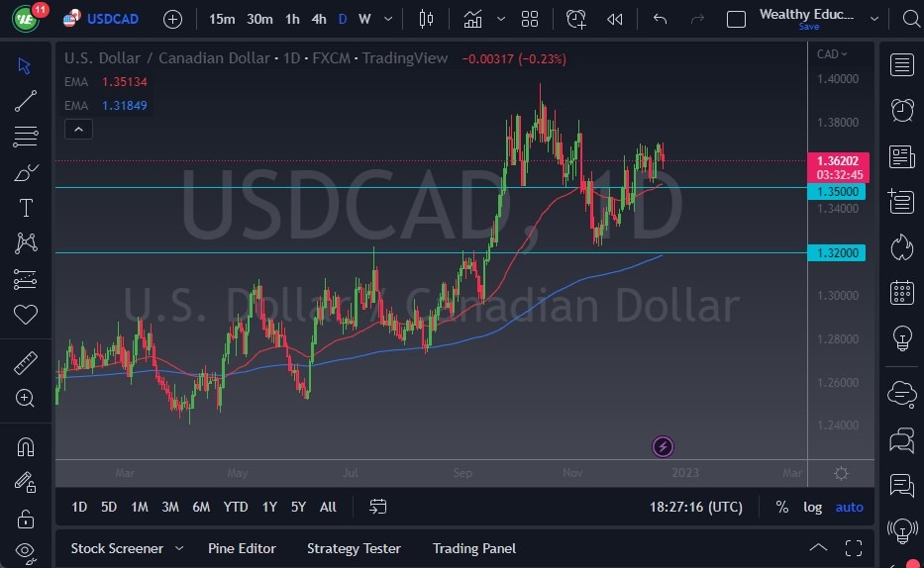Viewport: 924px width, 568px height.
Task: Open the Pine Editor tab
Action: 242,548
